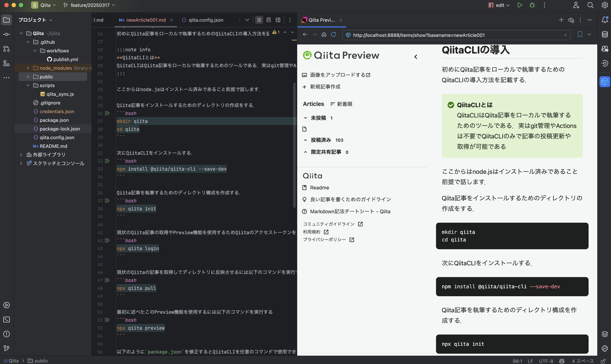611x364 pixels.
Task: Open the Pull Requests tool window
Action: pos(7,49)
